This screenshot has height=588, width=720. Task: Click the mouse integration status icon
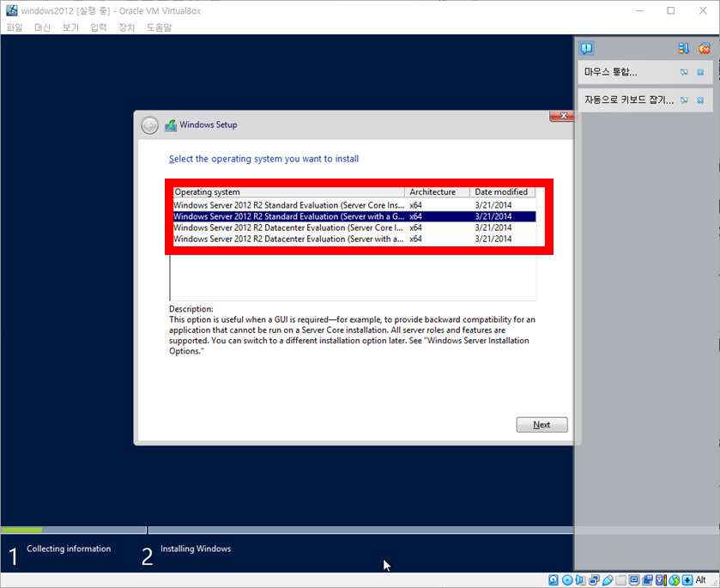[x=674, y=579]
